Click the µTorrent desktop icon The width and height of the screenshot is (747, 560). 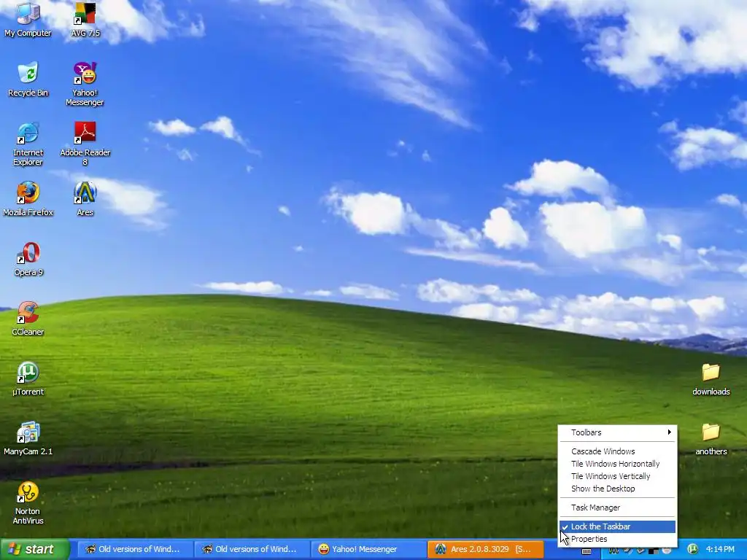click(x=28, y=378)
